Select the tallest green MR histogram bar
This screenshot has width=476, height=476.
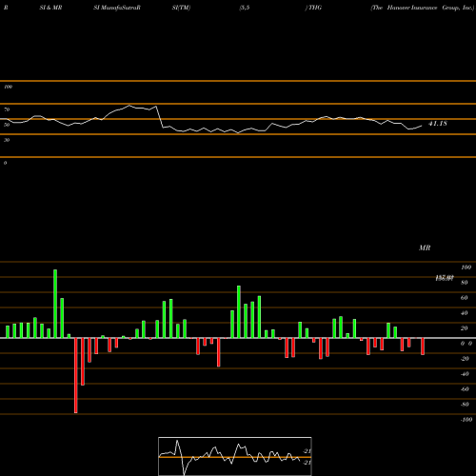click(x=55, y=304)
